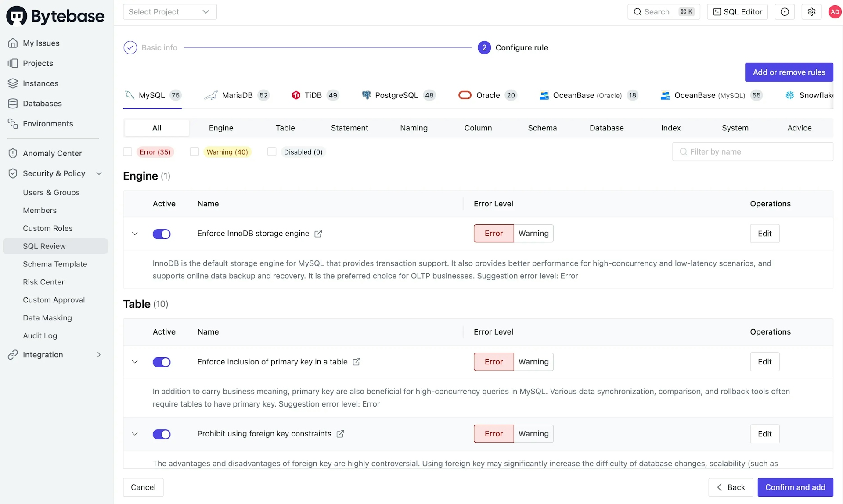Click the Settings gear icon

811,11
